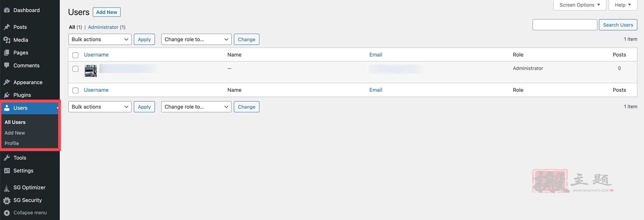
Task: Focus the user search input field
Action: pos(565,25)
